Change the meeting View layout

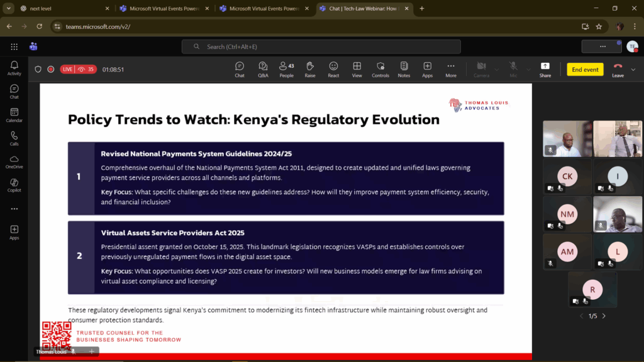point(357,69)
